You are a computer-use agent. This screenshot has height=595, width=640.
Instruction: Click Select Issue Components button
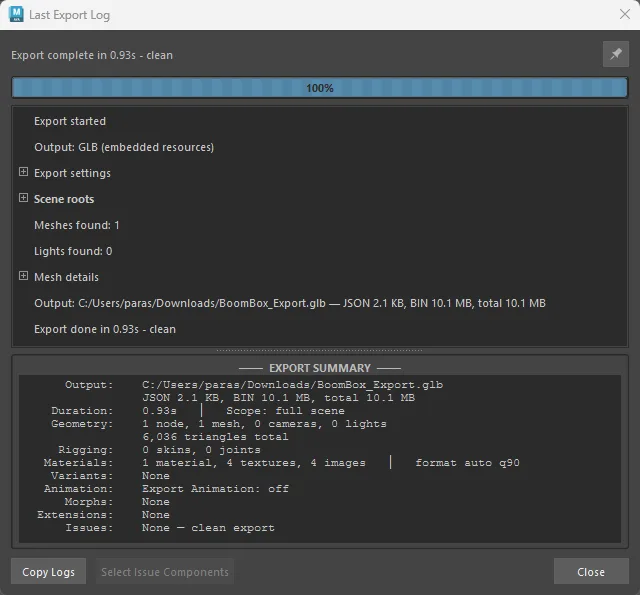[x=165, y=572]
